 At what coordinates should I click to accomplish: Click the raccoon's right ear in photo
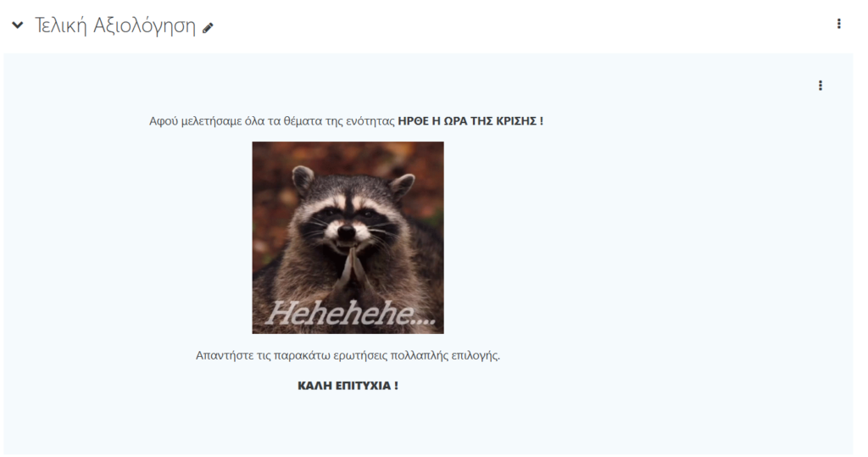click(402, 185)
